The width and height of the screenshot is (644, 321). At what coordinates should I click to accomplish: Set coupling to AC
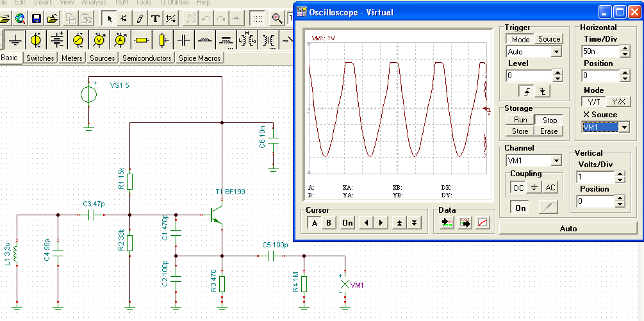(x=550, y=188)
